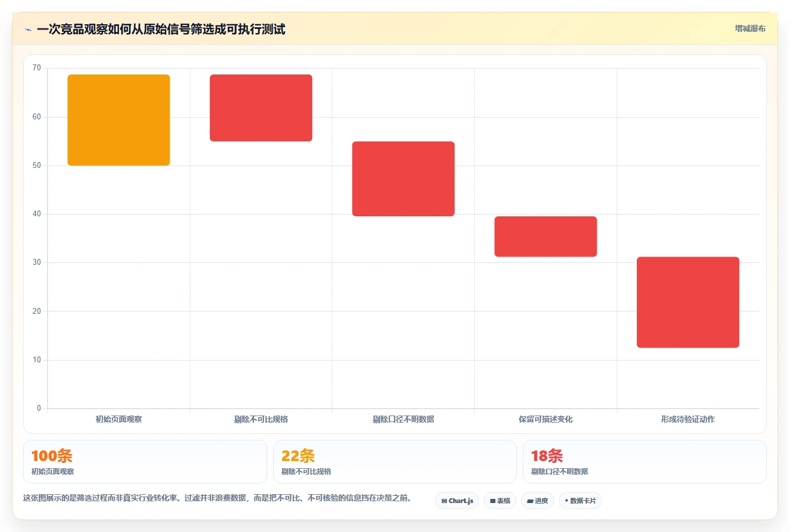Viewport: 790px width, 532px height.
Task: Open the 100条 初始页面观察 data card
Action: coord(145,462)
